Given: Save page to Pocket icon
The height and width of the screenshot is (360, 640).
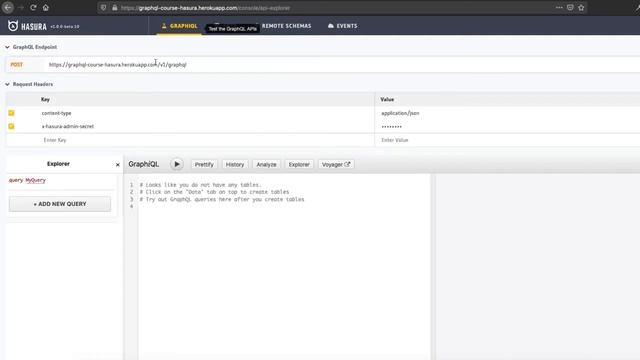Looking at the screenshot, I should point(570,7).
